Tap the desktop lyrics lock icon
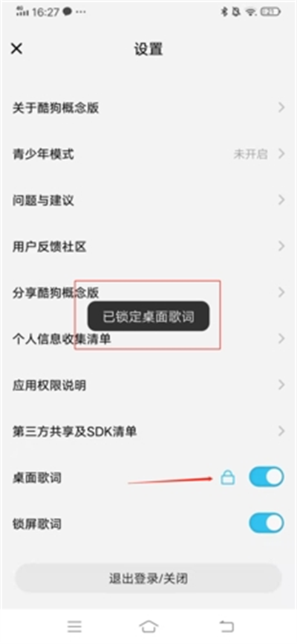This screenshot has height=644, width=297. pos(228,477)
